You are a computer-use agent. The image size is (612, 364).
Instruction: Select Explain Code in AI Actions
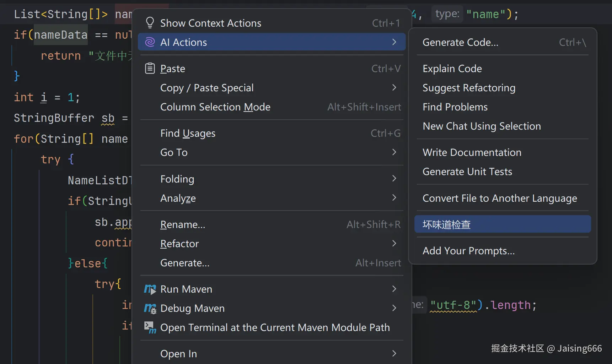coord(452,69)
